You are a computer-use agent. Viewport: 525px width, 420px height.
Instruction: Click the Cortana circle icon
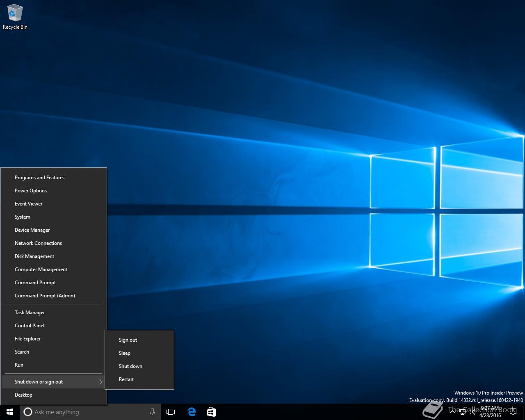point(27,412)
